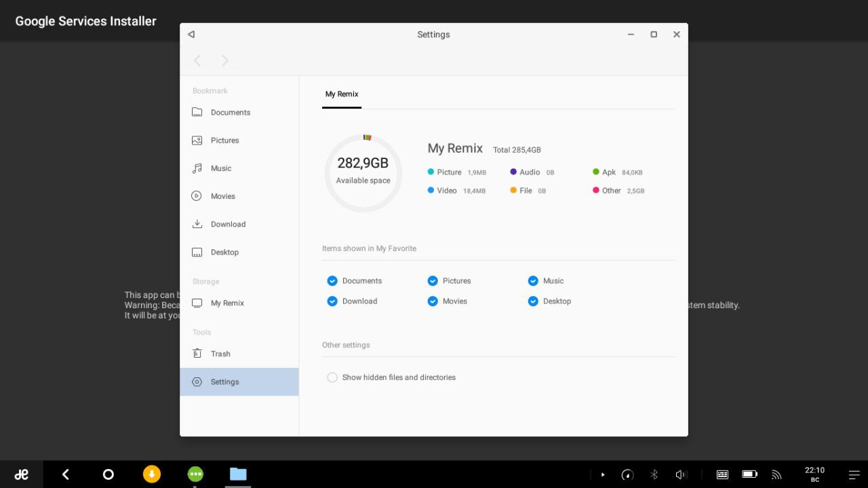Uncheck the Pictures favorite checkbox
Image resolution: width=868 pixels, height=488 pixels.
[x=433, y=281]
